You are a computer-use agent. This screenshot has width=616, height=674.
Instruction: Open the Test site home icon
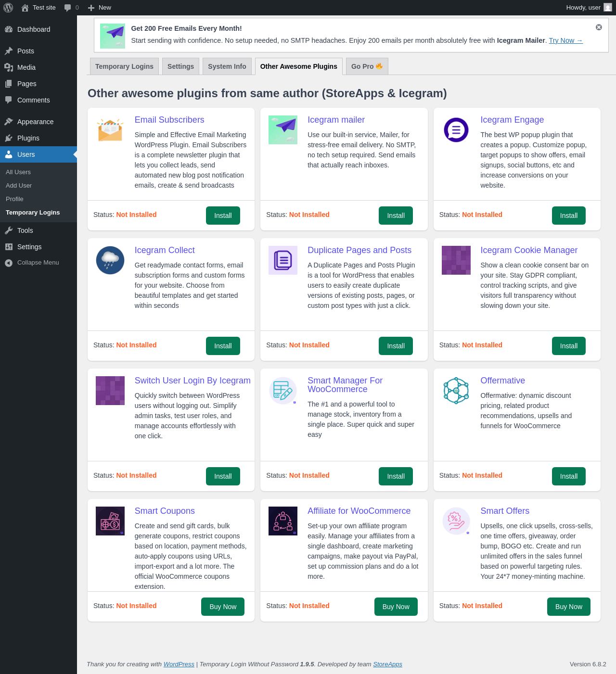[x=25, y=8]
